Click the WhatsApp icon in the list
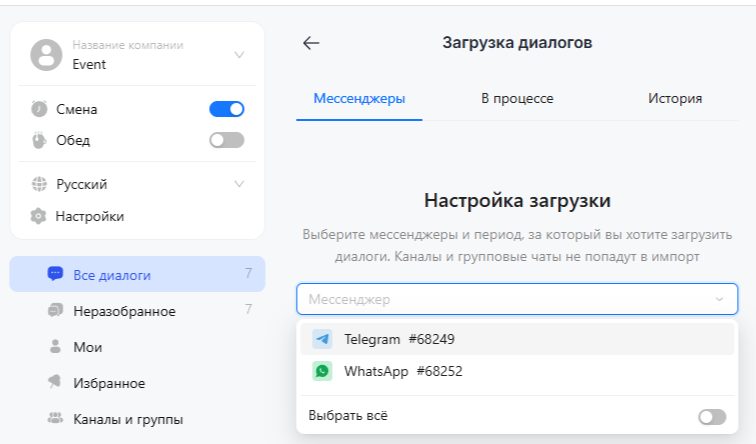 (x=322, y=371)
